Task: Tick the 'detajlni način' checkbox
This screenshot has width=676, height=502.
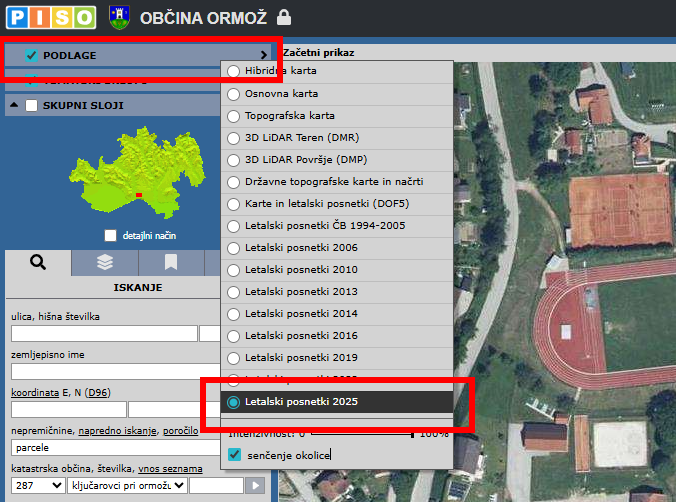Action: pyautogui.click(x=111, y=235)
